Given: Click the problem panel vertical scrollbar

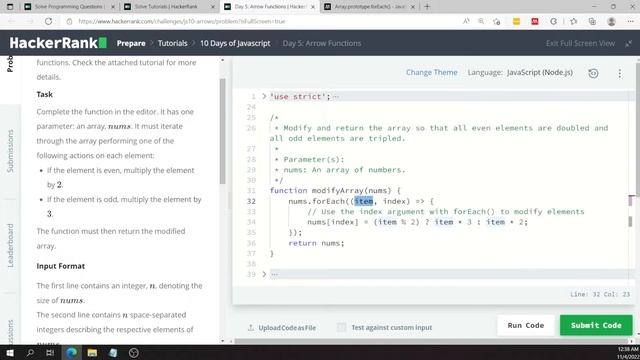Looking at the screenshot, I should (x=222, y=131).
